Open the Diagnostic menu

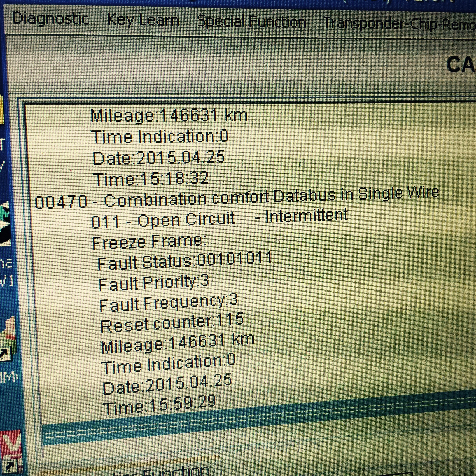[51, 19]
